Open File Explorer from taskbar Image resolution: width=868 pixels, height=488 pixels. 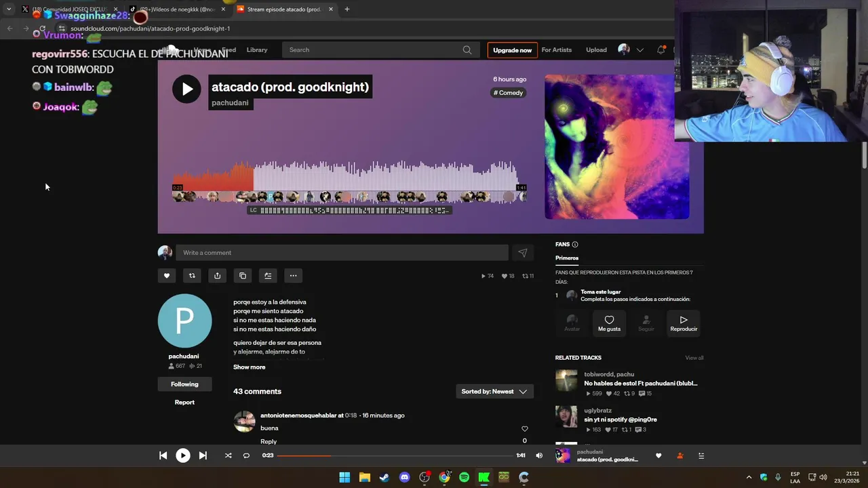364,477
